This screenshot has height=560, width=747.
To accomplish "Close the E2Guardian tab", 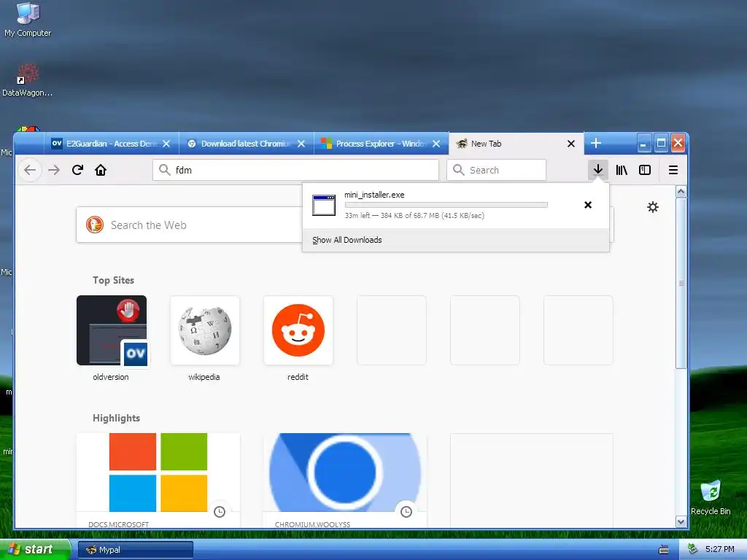I will [x=166, y=144].
